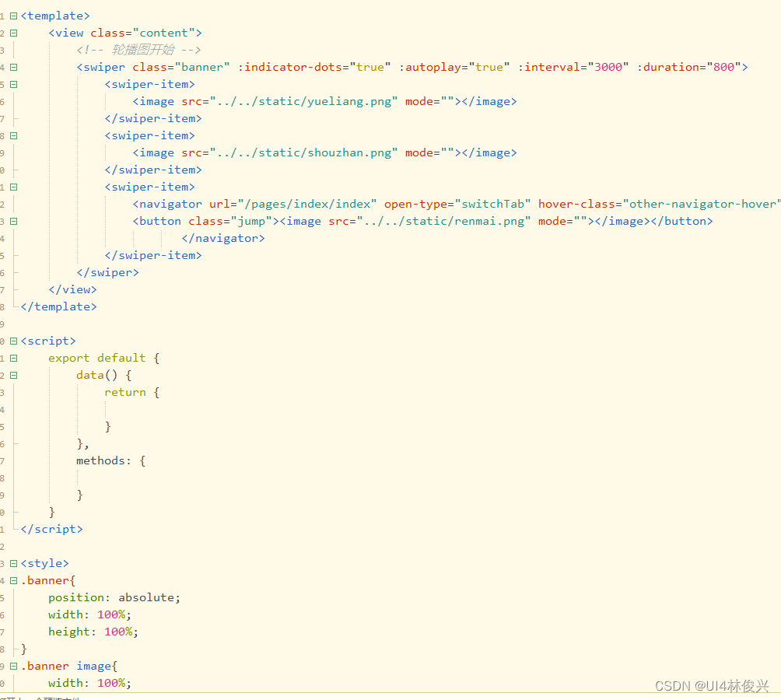The width and height of the screenshot is (781, 700).
Task: Collapse the .banner{ rule fold marker
Action: [14, 580]
